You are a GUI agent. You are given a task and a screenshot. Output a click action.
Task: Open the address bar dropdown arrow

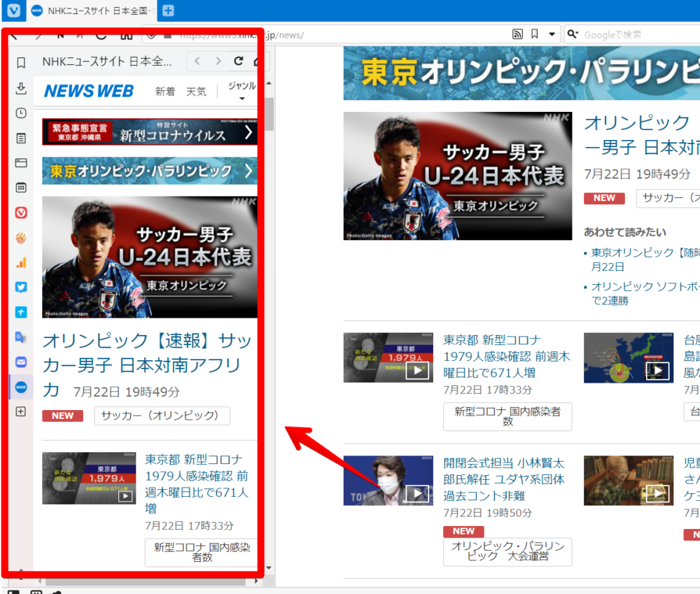552,34
